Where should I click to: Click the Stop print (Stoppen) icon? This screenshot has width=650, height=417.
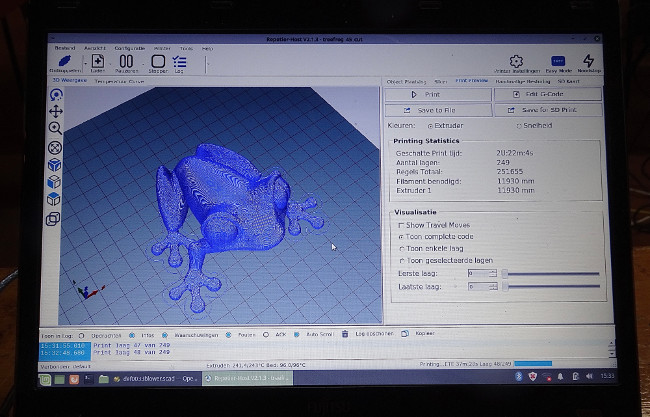(x=158, y=63)
